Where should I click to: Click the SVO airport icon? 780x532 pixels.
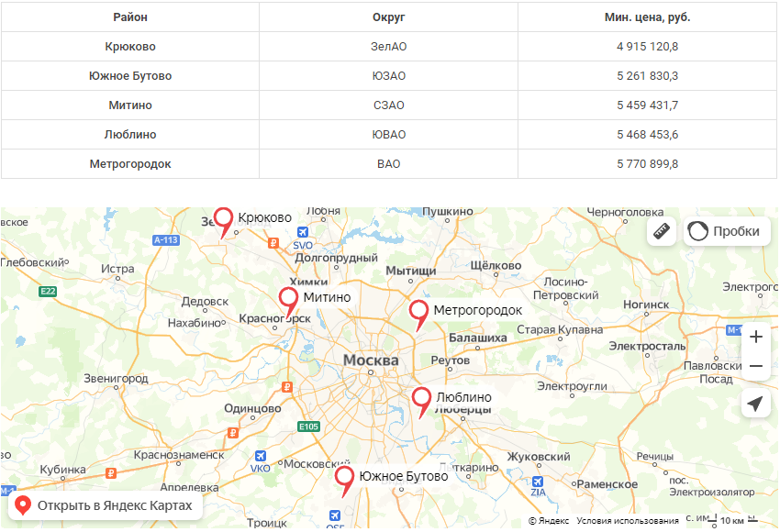pyautogui.click(x=303, y=232)
